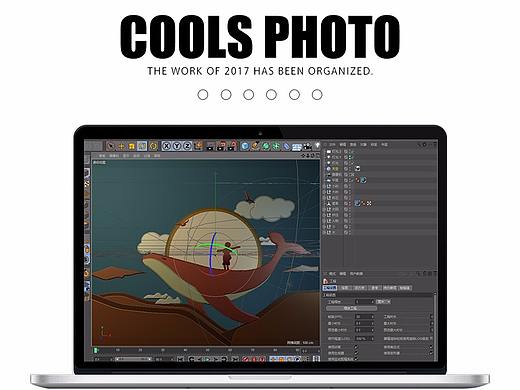The width and height of the screenshot is (520, 390).
Task: Enable checkered Texture mode in left palette
Action: 87,184
